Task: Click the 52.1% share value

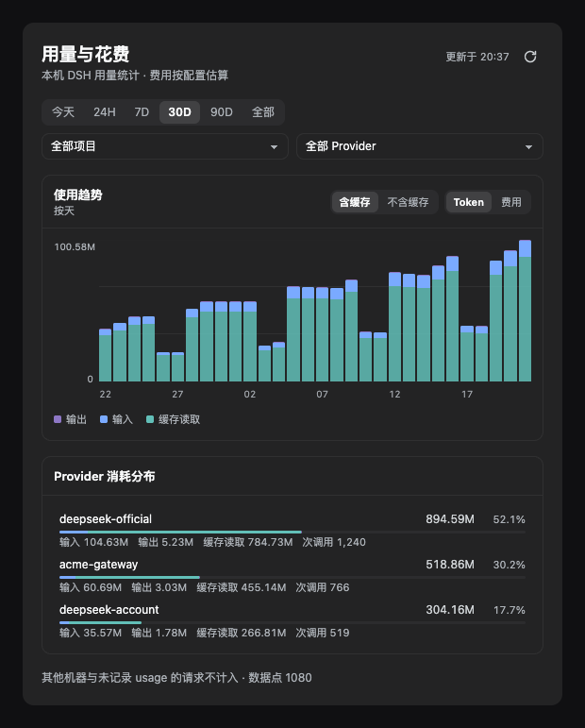Action: click(509, 519)
